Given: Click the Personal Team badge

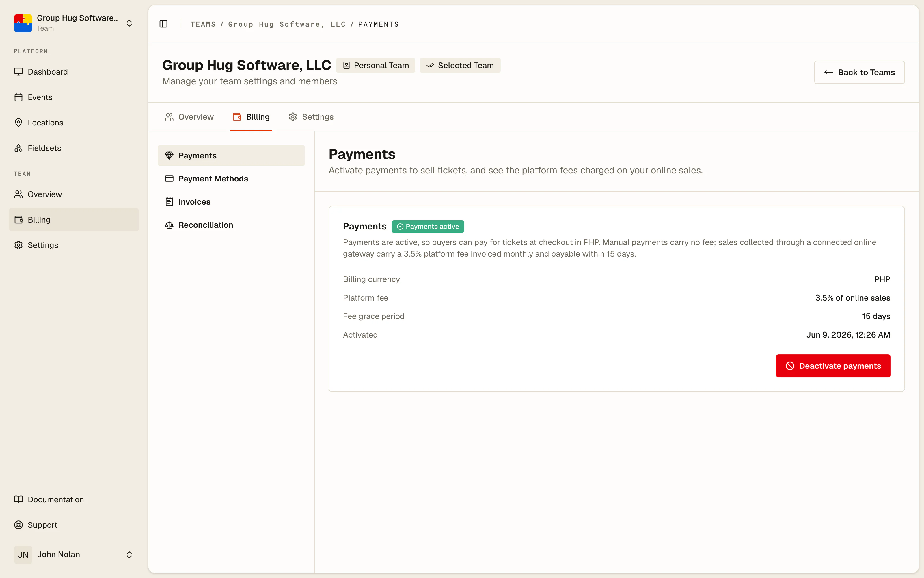Looking at the screenshot, I should (x=375, y=65).
